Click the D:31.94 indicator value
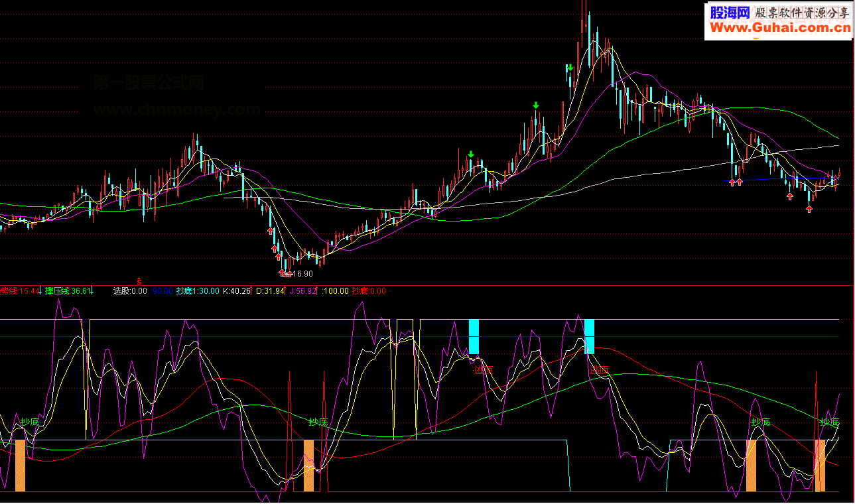Viewport: 855px width, 504px height. [270, 290]
